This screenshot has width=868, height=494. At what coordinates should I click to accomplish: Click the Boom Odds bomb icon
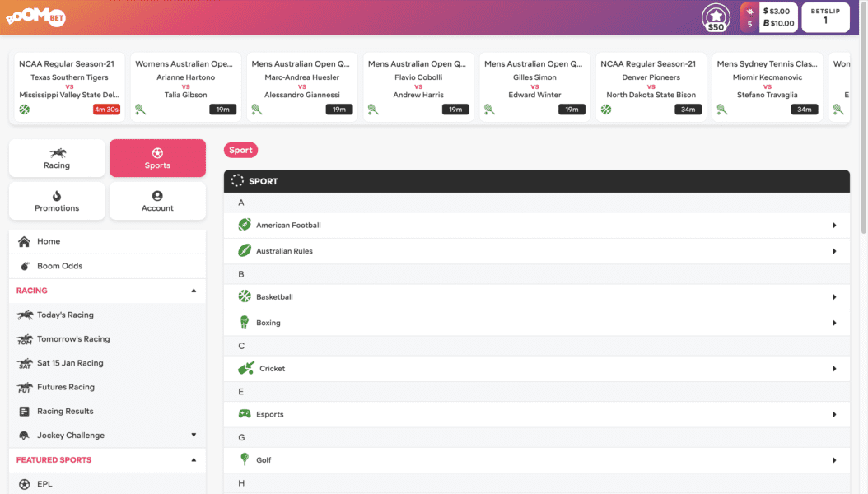24,265
